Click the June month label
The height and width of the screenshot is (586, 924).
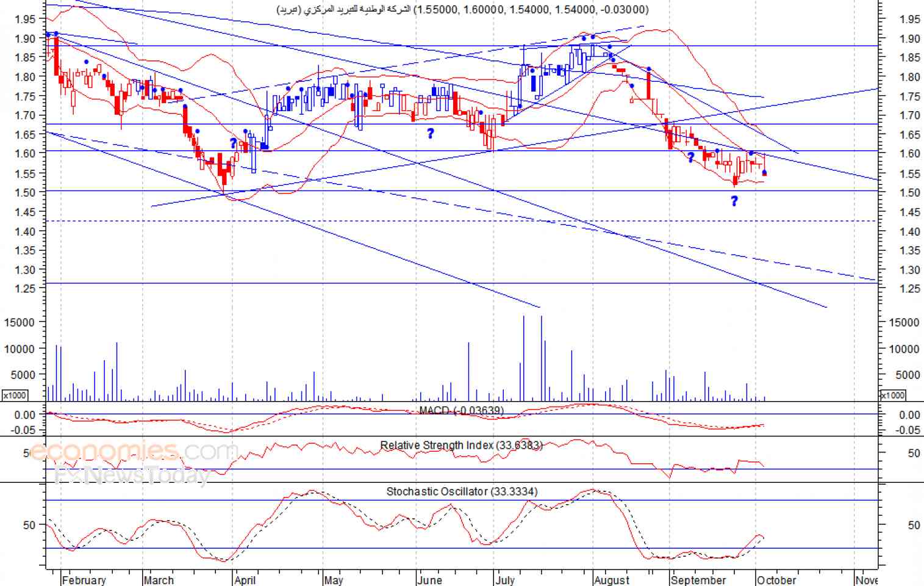coord(429,580)
